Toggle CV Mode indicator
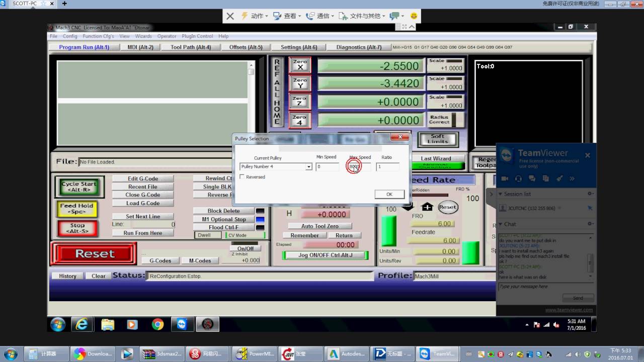Viewport: 644px width, 362px height. 245,235
